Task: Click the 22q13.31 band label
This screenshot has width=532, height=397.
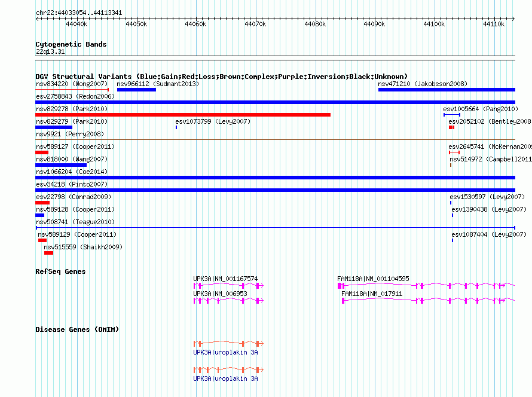Action: (x=50, y=51)
